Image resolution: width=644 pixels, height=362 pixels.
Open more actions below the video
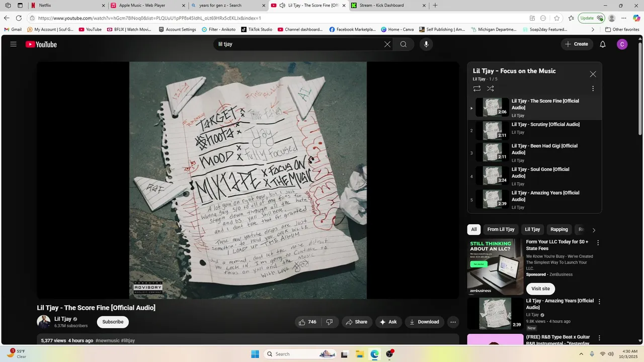453,322
